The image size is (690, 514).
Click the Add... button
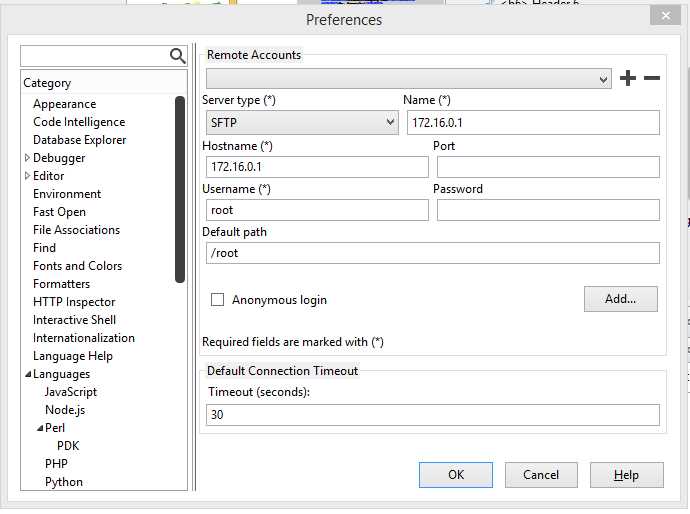(x=620, y=299)
